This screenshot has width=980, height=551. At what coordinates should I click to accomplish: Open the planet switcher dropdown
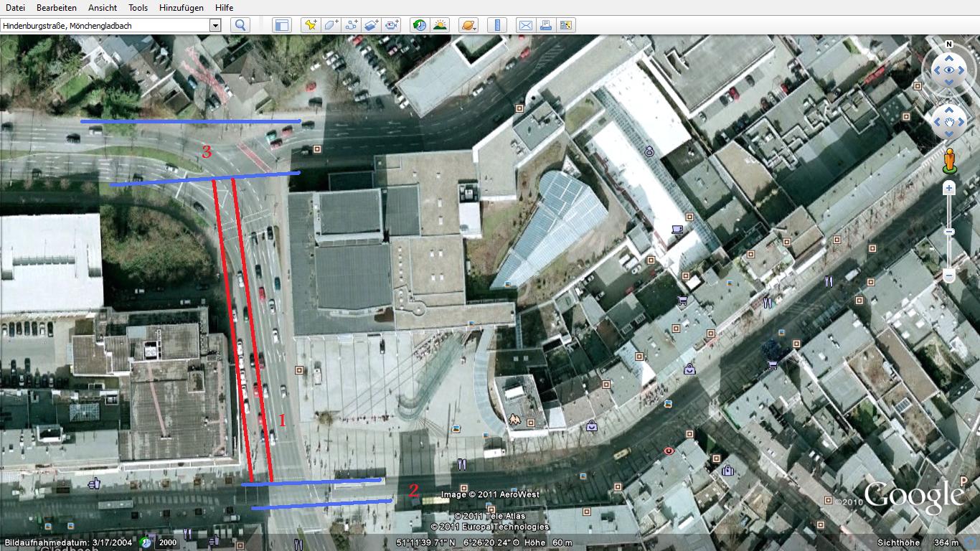click(468, 25)
